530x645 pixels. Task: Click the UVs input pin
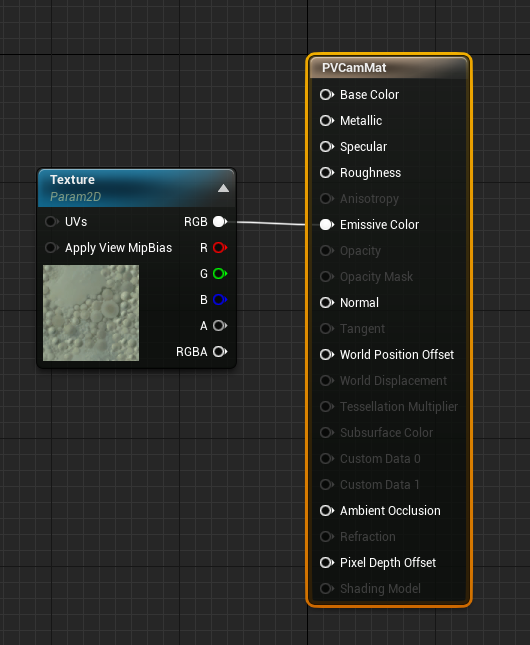click(x=51, y=222)
